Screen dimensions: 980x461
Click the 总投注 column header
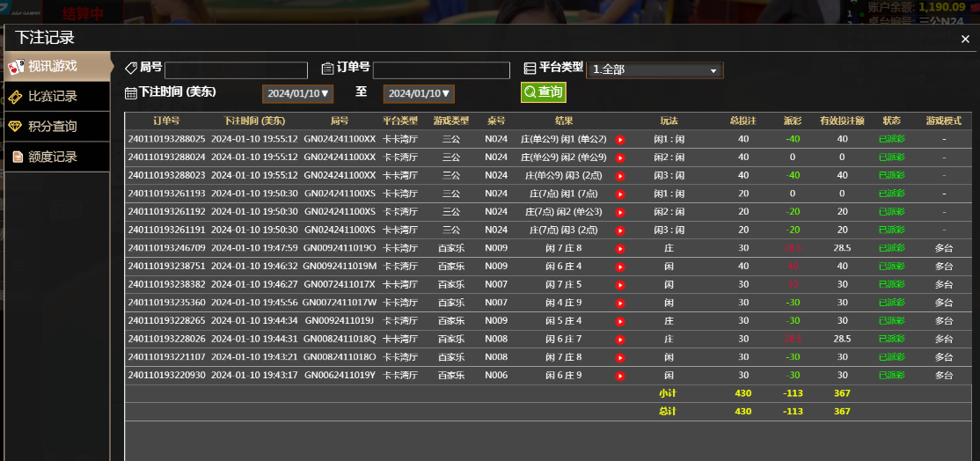743,121
